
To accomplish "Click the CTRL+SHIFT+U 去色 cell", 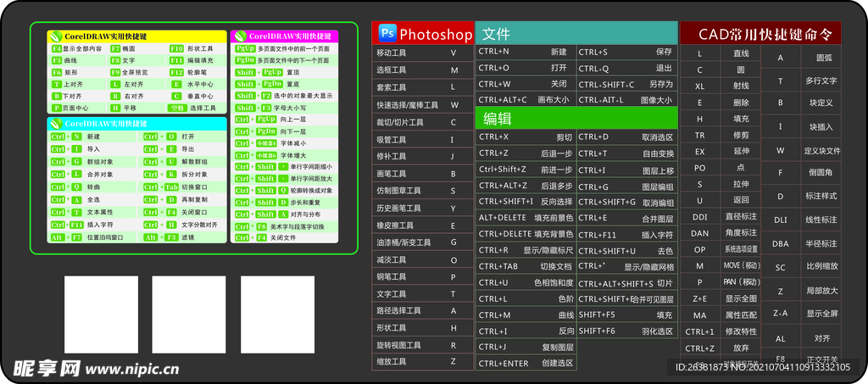I will pos(626,251).
